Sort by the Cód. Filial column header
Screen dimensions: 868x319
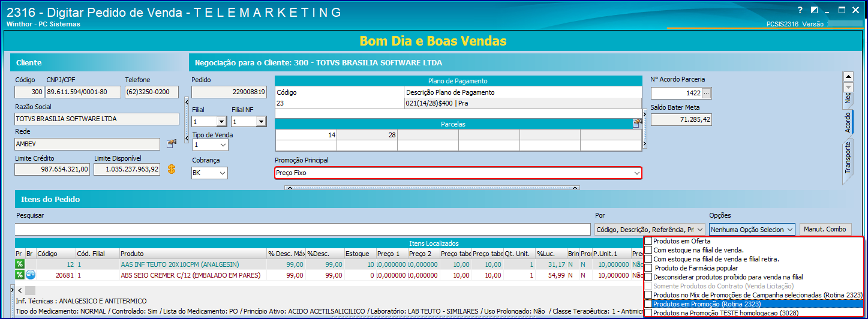click(x=97, y=254)
